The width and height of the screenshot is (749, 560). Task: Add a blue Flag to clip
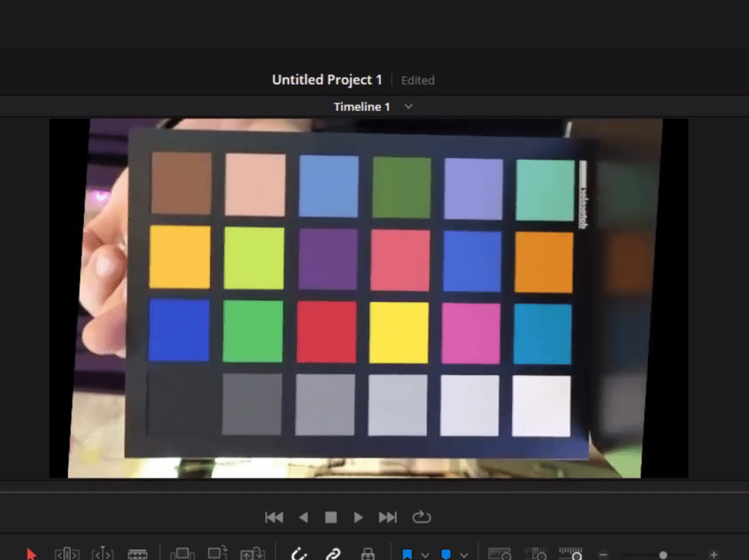click(x=407, y=554)
